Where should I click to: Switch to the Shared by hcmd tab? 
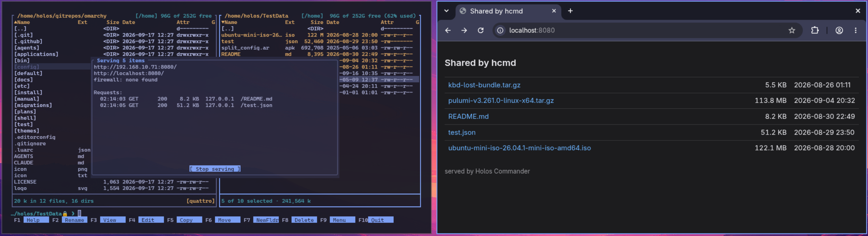click(508, 11)
